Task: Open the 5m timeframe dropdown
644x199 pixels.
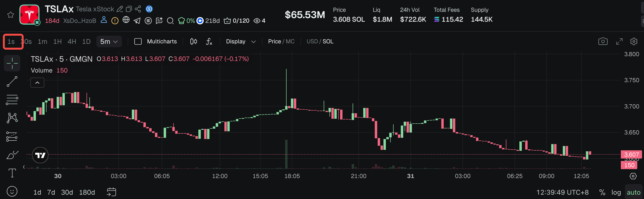Action: tap(109, 41)
